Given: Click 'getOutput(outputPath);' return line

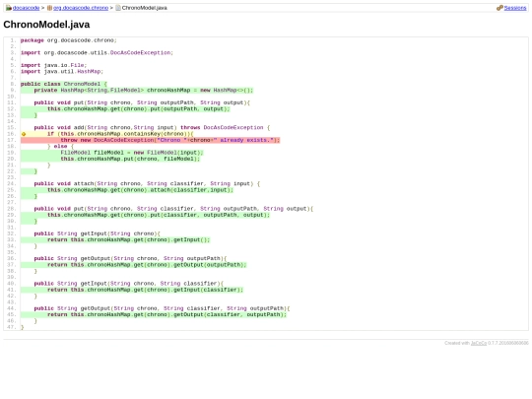Looking at the screenshot, I should point(134,265).
